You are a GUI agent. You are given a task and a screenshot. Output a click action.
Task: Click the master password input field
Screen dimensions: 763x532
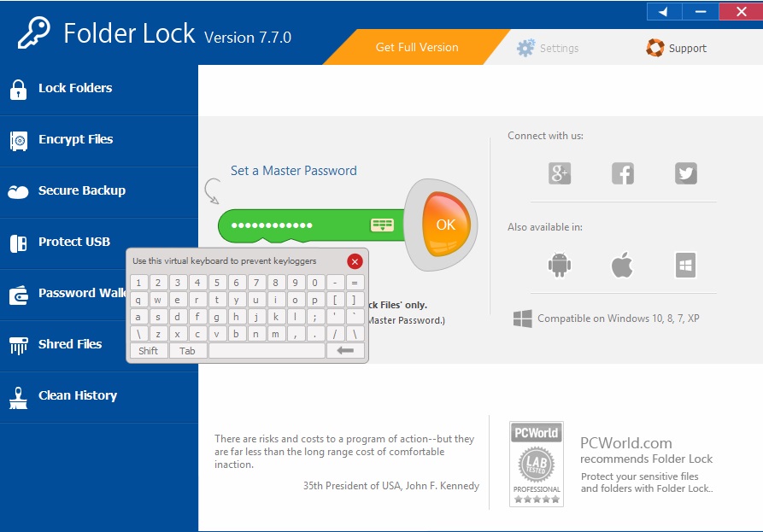point(299,225)
